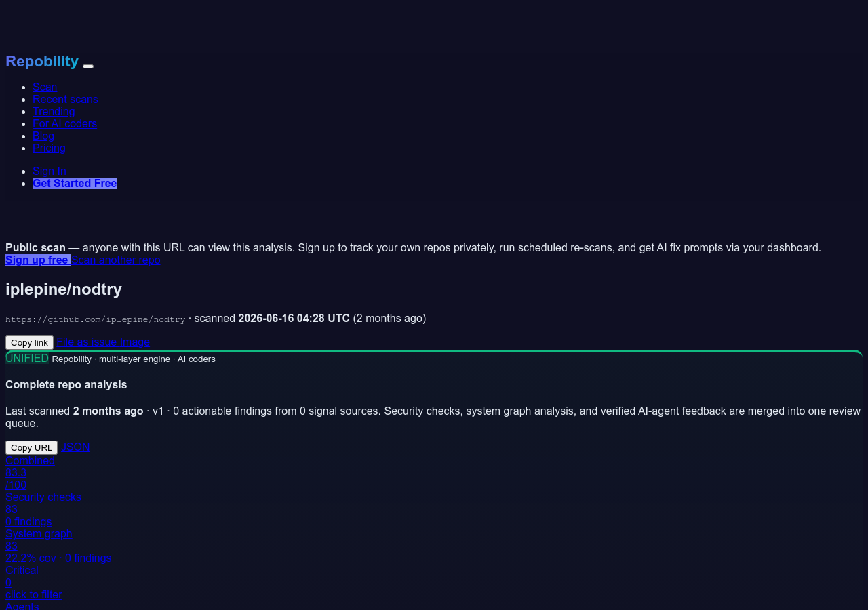This screenshot has width=868, height=610.
Task: Open the Repobility home logo link
Action: point(42,62)
